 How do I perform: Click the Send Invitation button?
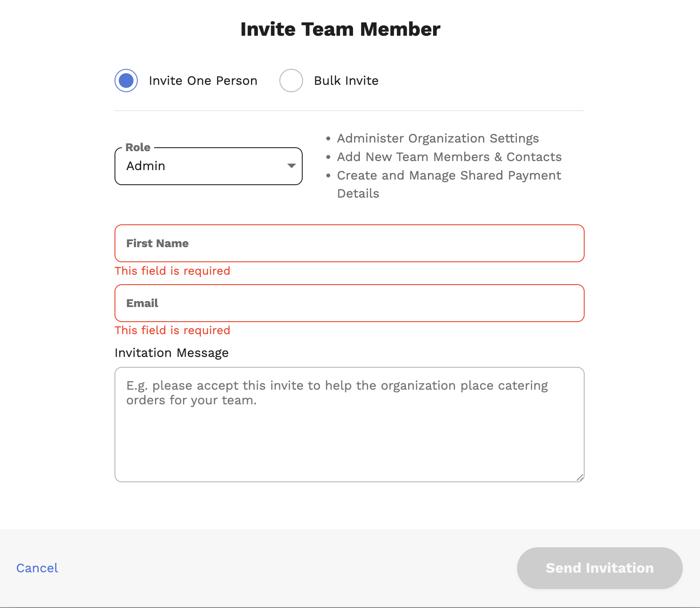[599, 568]
